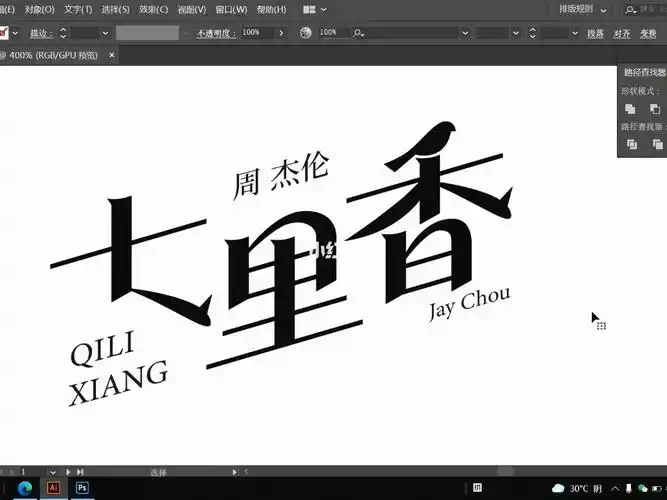Click the USB device tray icon
The image size is (667, 500).
[x=629, y=488]
